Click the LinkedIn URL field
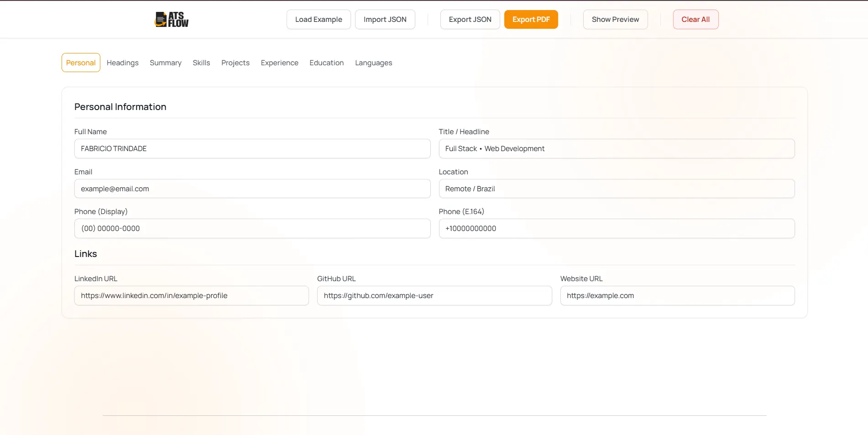The image size is (868, 435). [x=191, y=296]
